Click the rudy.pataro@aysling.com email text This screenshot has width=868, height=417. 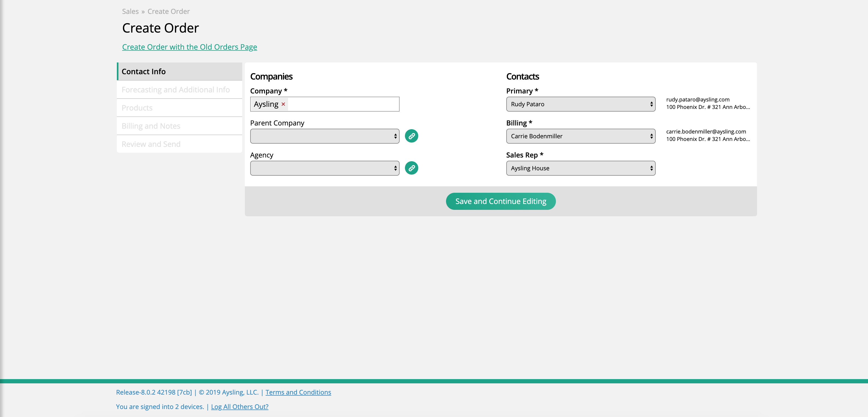[x=698, y=100]
